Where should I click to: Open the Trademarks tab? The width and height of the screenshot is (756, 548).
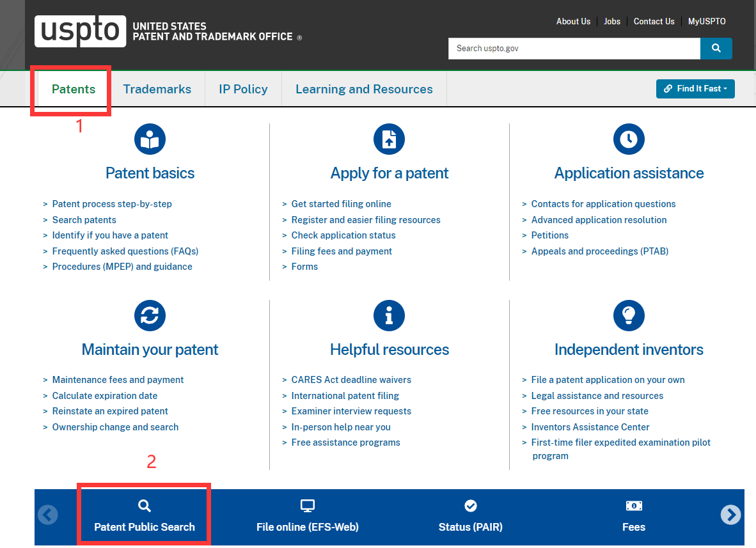coord(157,89)
